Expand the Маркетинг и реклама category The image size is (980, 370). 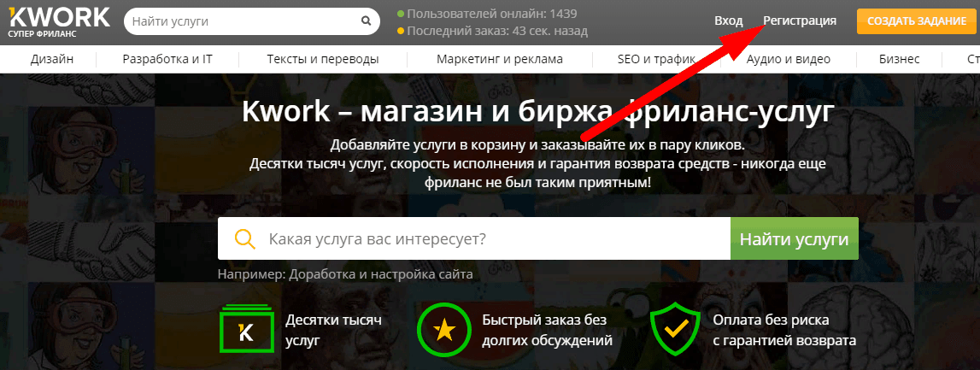coord(499,59)
